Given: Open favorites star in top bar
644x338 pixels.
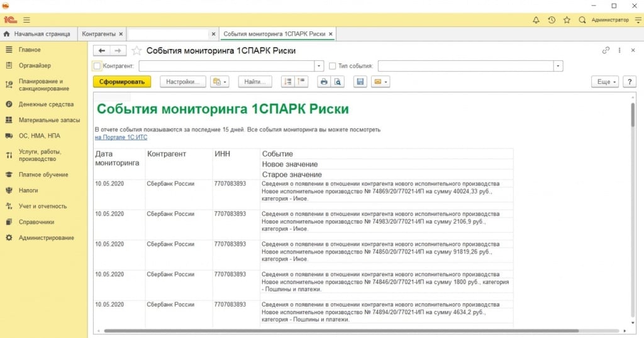Looking at the screenshot, I should tap(567, 20).
